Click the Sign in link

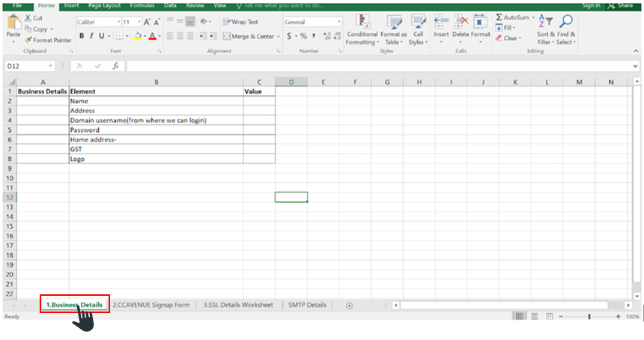(591, 5)
